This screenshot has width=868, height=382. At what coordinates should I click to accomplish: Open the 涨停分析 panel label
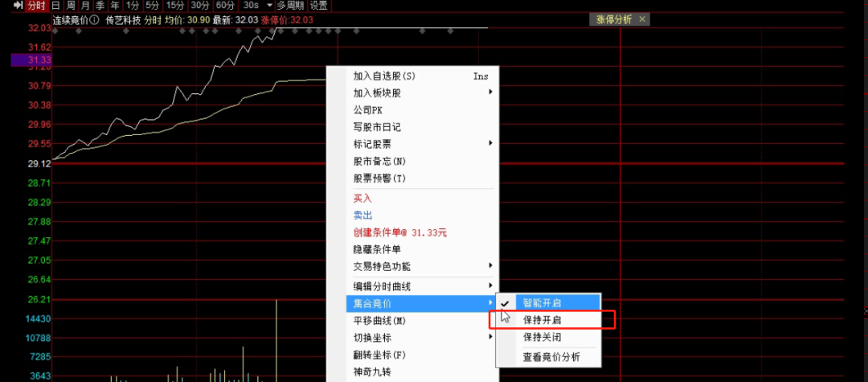[x=613, y=19]
